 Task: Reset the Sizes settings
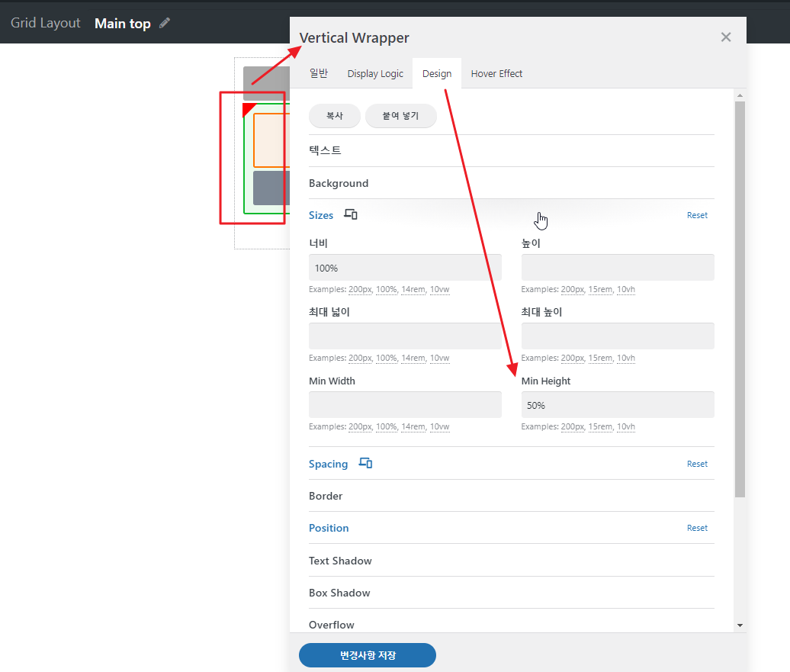[697, 215]
